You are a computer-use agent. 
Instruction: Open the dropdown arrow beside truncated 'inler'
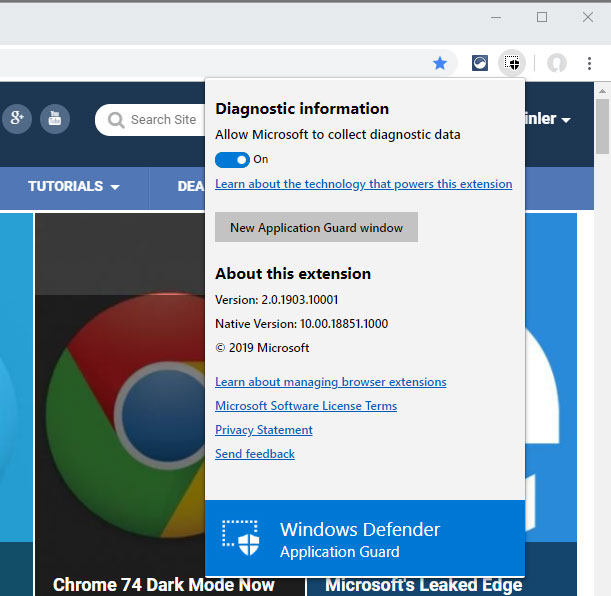point(566,120)
